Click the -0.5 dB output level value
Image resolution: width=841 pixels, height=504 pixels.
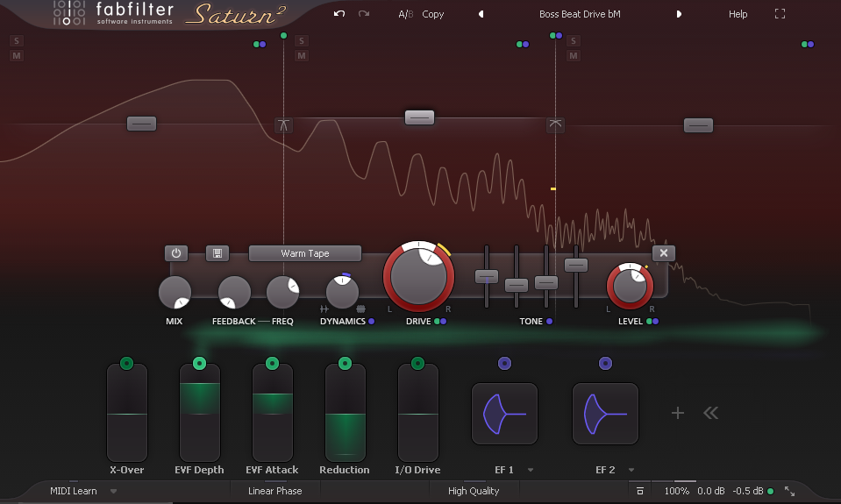point(748,491)
